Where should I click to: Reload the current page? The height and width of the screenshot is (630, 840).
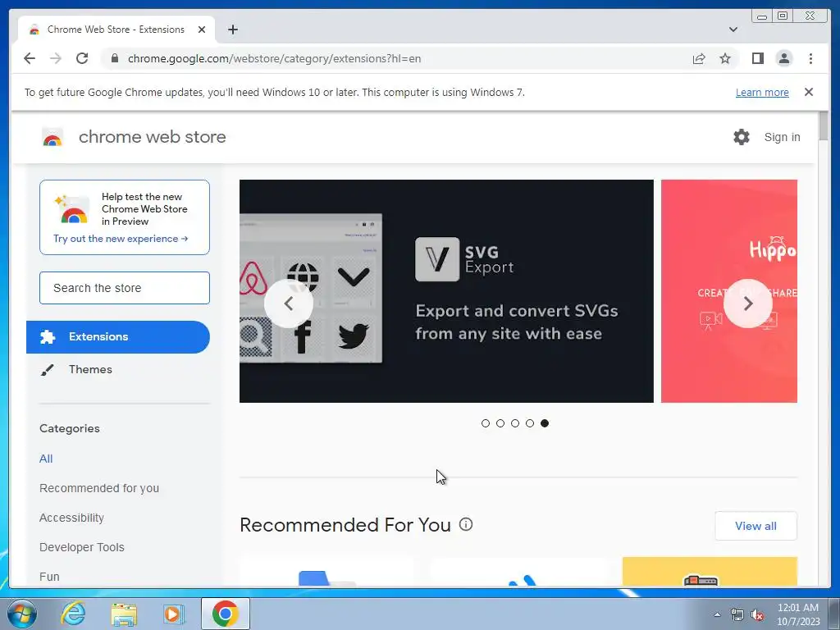point(82,58)
